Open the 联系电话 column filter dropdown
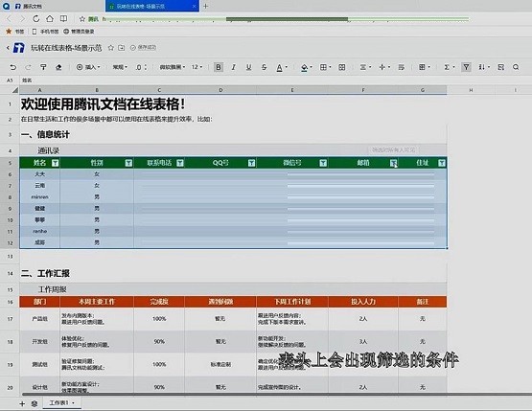 [x=180, y=163]
